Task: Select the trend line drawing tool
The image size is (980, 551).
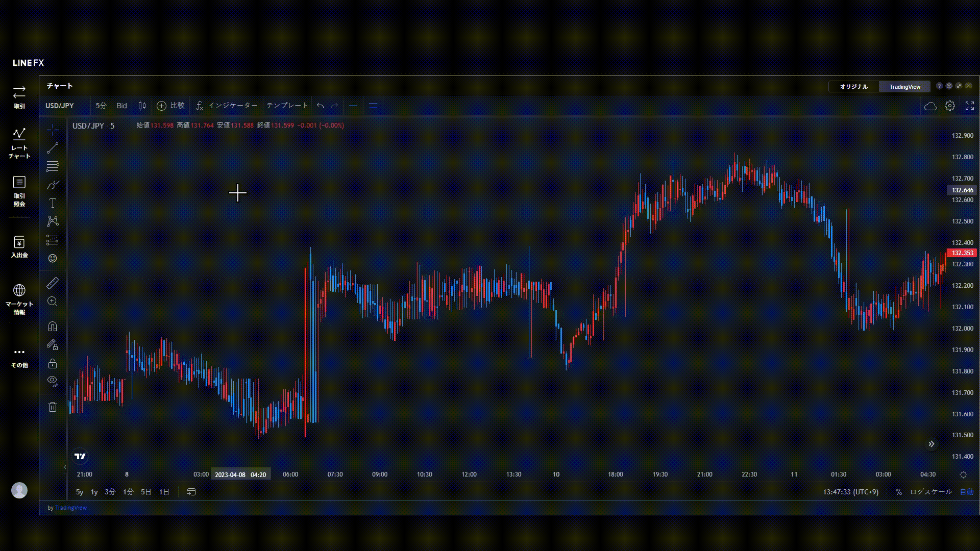Action: coord(53,148)
